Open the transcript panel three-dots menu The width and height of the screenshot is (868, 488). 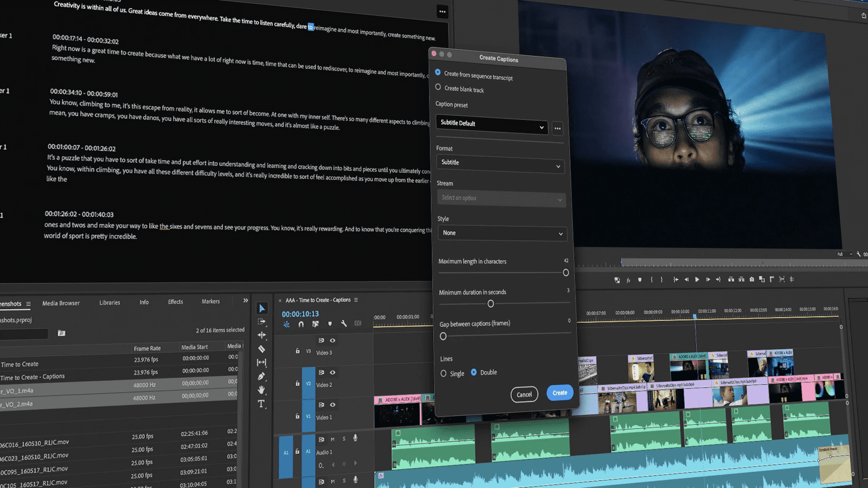point(443,11)
